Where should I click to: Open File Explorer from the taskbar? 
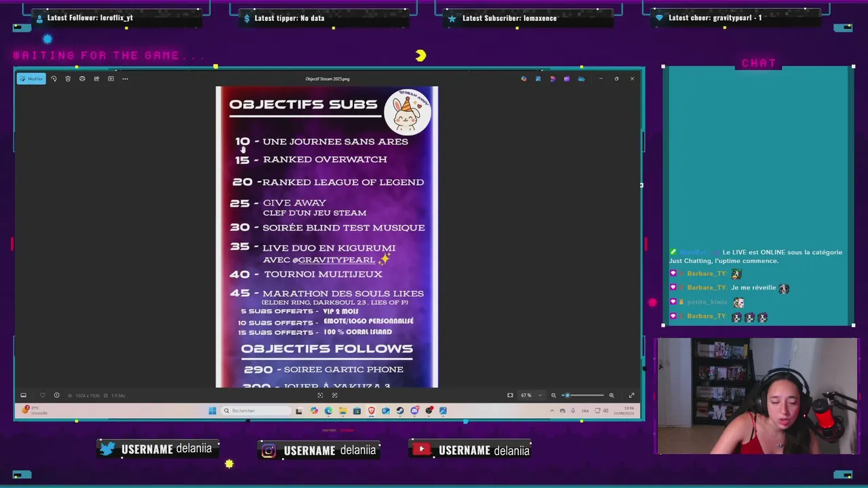tap(342, 411)
